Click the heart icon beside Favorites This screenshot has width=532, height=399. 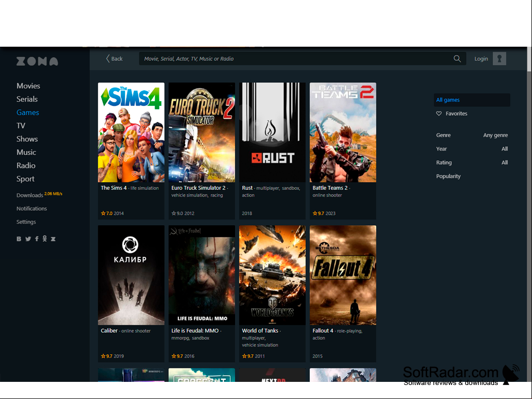click(439, 113)
